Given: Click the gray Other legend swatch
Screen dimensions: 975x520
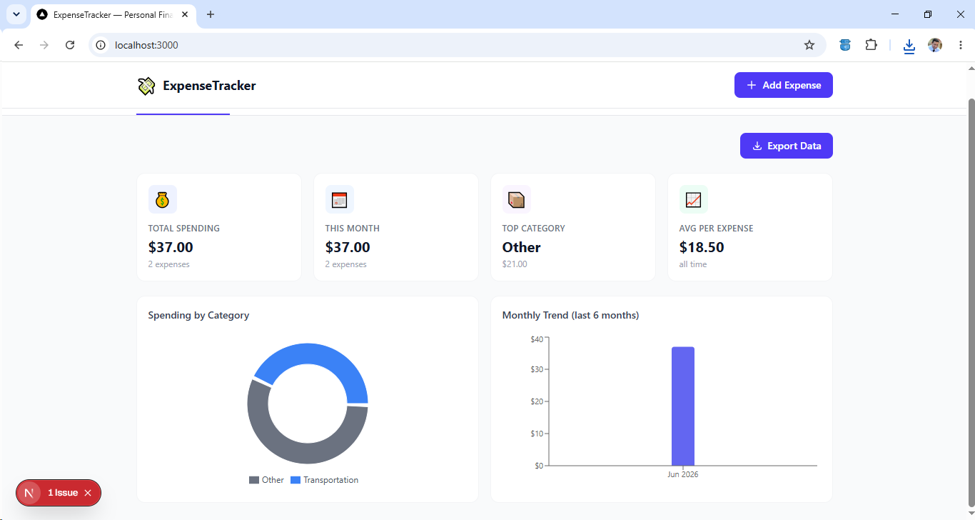Looking at the screenshot, I should 254,480.
